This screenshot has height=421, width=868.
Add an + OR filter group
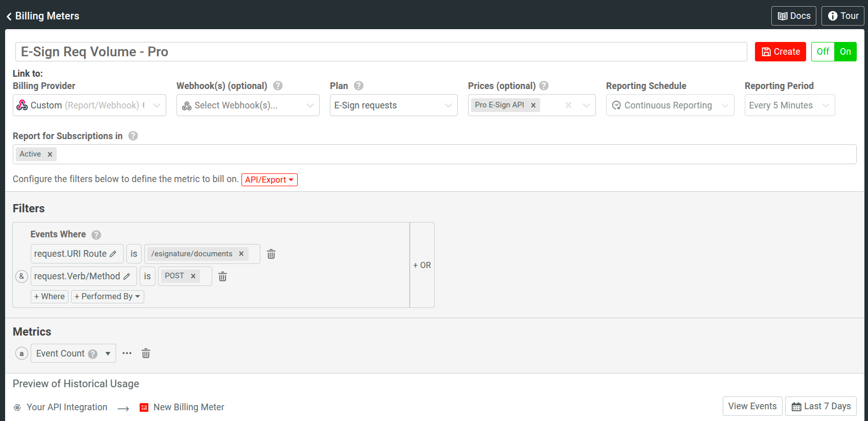click(x=422, y=265)
